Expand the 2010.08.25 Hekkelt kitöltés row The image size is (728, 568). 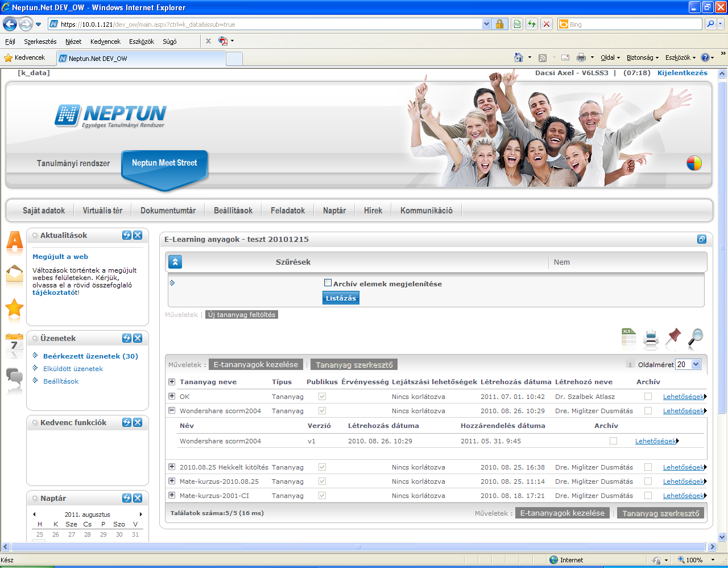tap(172, 467)
